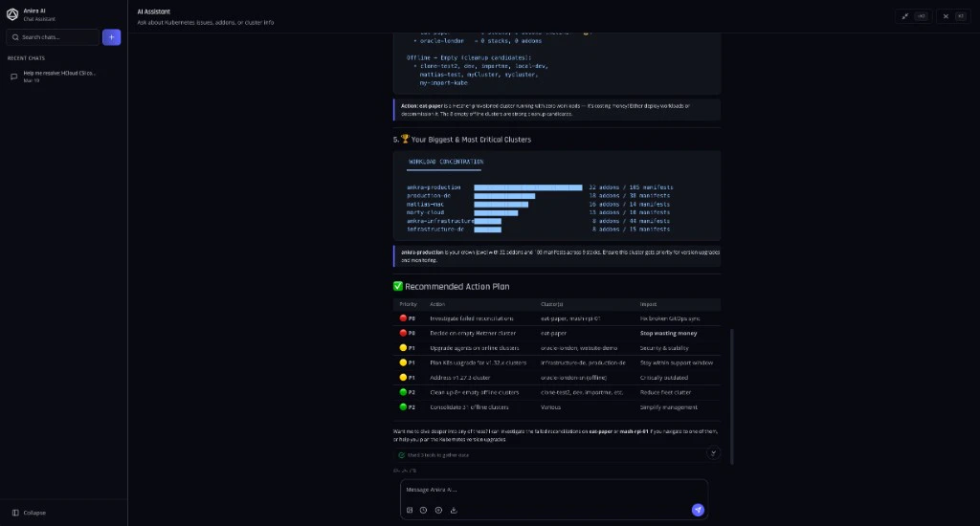Click 'oracle-london' line in code block

(x=478, y=41)
